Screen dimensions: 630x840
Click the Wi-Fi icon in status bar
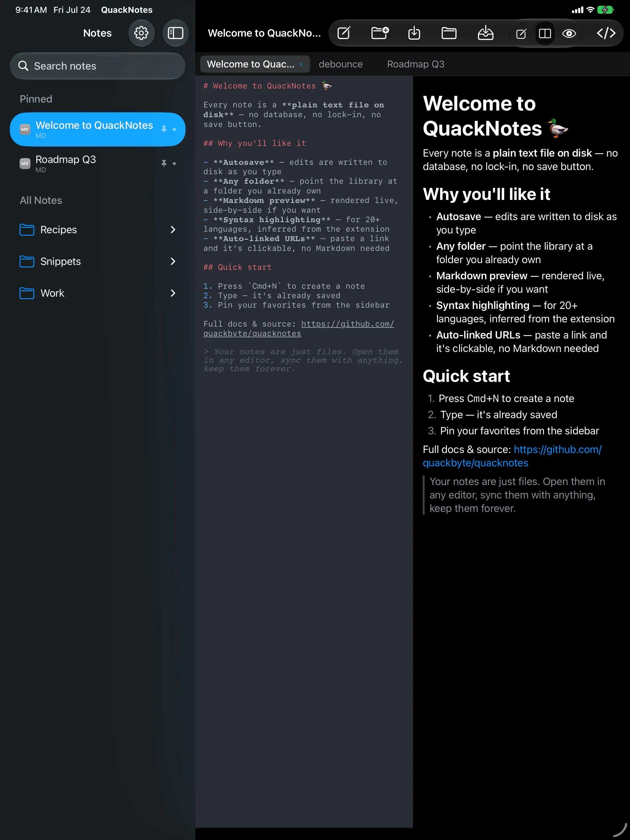pyautogui.click(x=590, y=10)
